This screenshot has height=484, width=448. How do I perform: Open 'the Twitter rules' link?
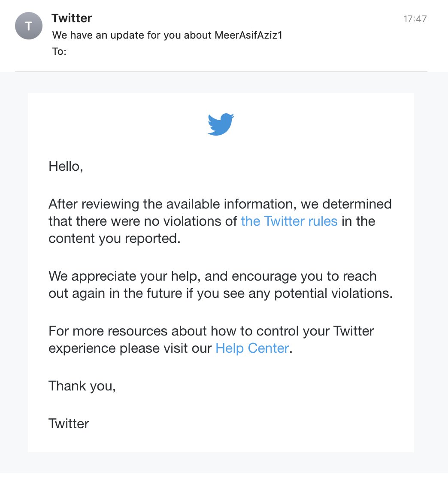point(289,221)
